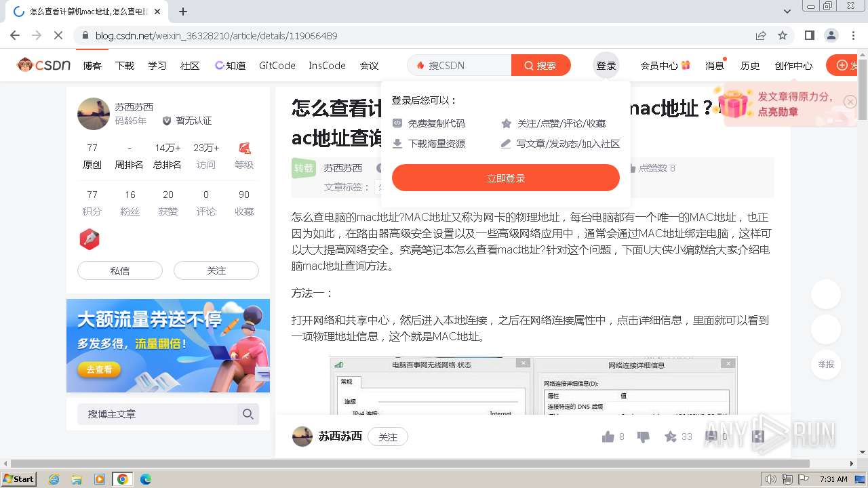Click the 举报 report button
This screenshot has width=868, height=488.
(826, 365)
